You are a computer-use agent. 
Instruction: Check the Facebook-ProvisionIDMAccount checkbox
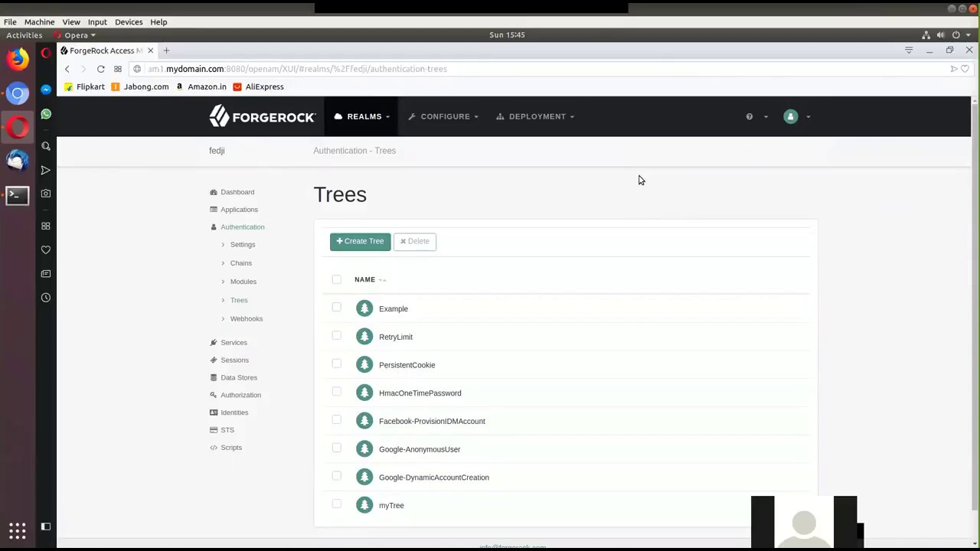[337, 420]
